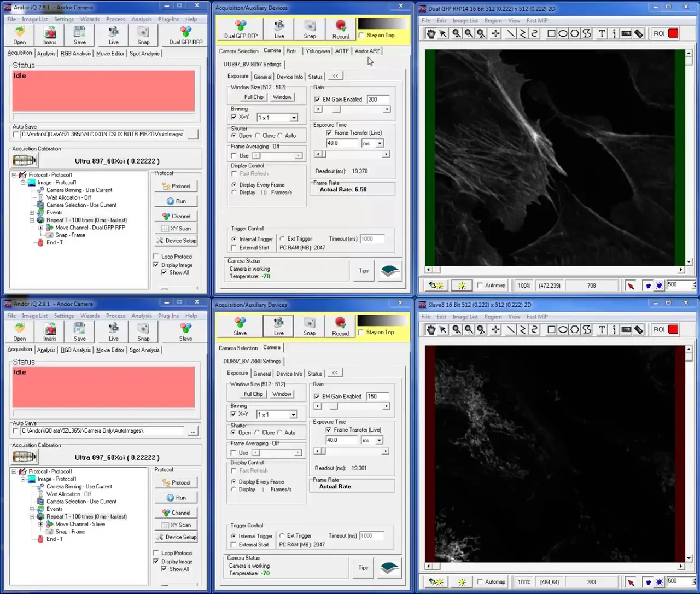This screenshot has height=594, width=700.
Task: Click exposure time 40.0 field in top camera settings
Action: pyautogui.click(x=342, y=143)
